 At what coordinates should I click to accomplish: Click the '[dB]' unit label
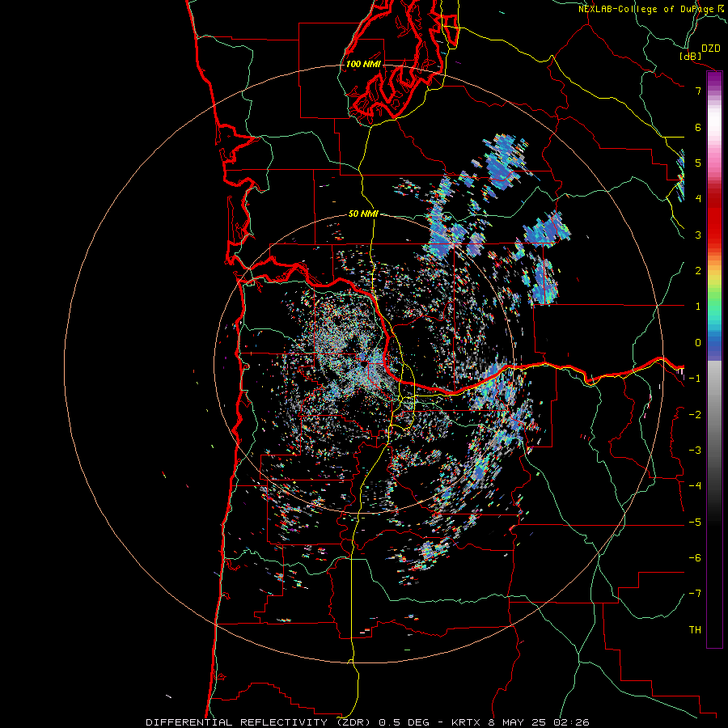click(x=691, y=56)
